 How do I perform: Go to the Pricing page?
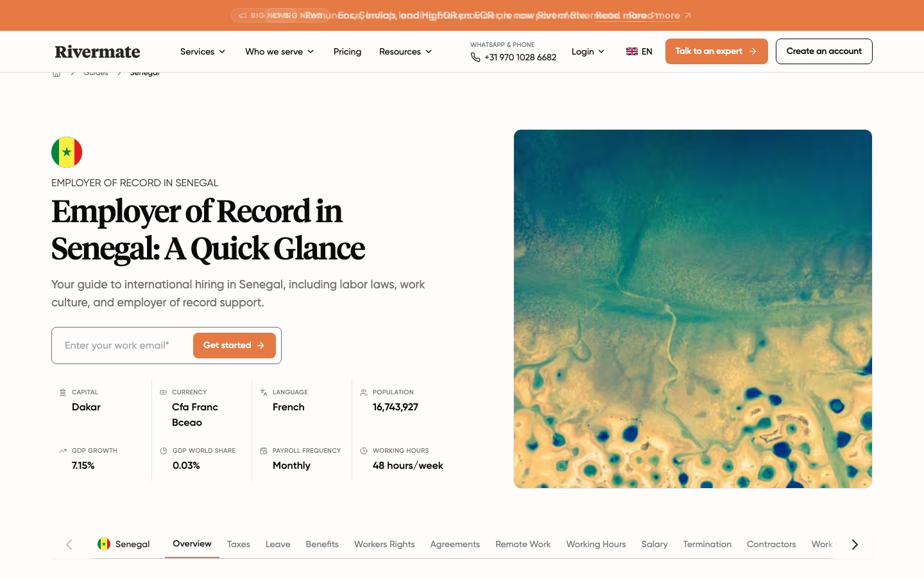(x=347, y=51)
